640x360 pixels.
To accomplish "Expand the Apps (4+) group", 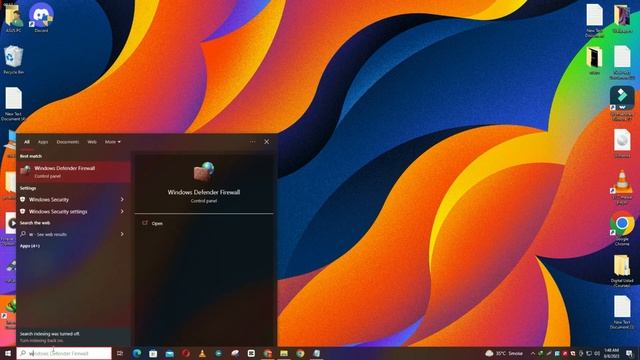I will (x=30, y=246).
